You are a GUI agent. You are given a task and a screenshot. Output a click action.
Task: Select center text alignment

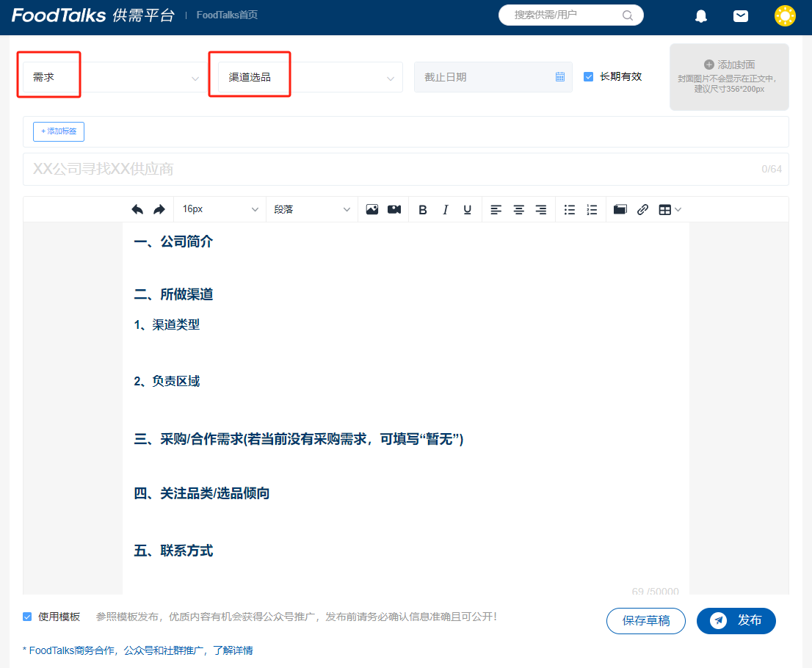click(x=518, y=209)
